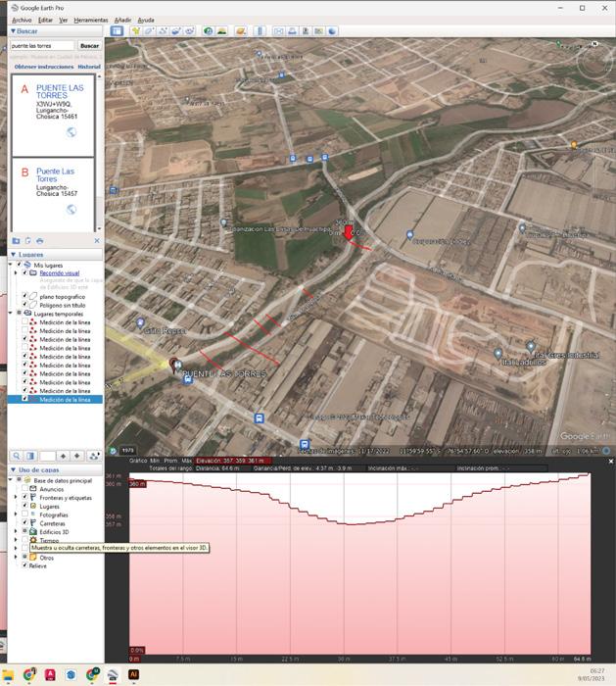Close the elevation profile with its X

click(611, 462)
